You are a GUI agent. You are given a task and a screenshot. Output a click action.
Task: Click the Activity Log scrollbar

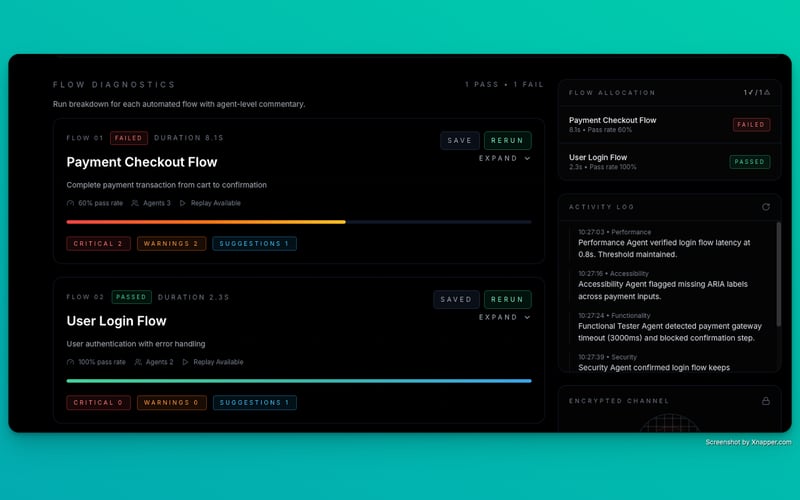[x=778, y=274]
